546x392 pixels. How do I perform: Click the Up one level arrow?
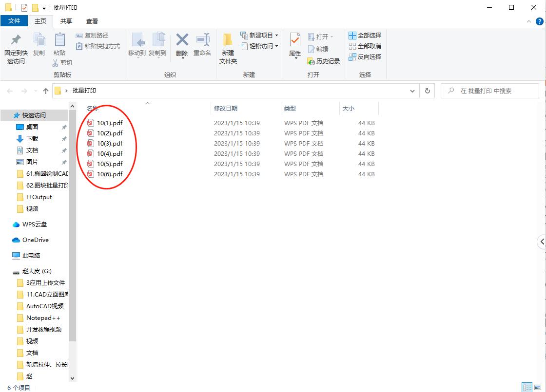tap(46, 91)
